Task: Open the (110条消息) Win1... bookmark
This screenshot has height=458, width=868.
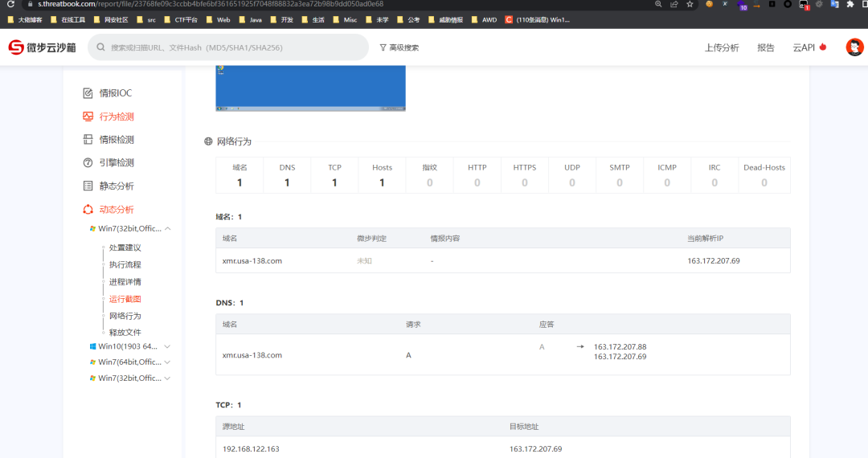Action: coord(537,20)
